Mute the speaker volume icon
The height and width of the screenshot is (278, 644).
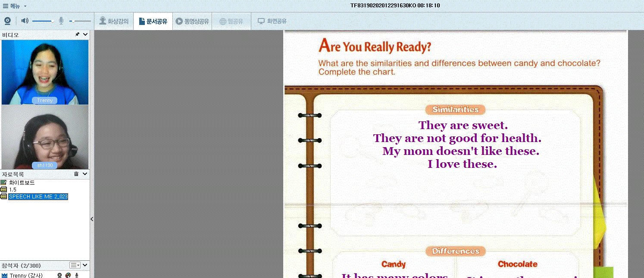point(25,21)
